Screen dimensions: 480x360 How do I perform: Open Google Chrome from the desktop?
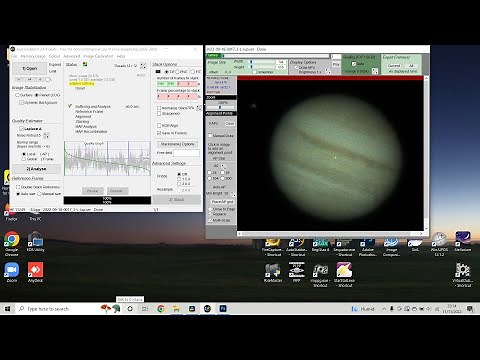pyautogui.click(x=12, y=244)
